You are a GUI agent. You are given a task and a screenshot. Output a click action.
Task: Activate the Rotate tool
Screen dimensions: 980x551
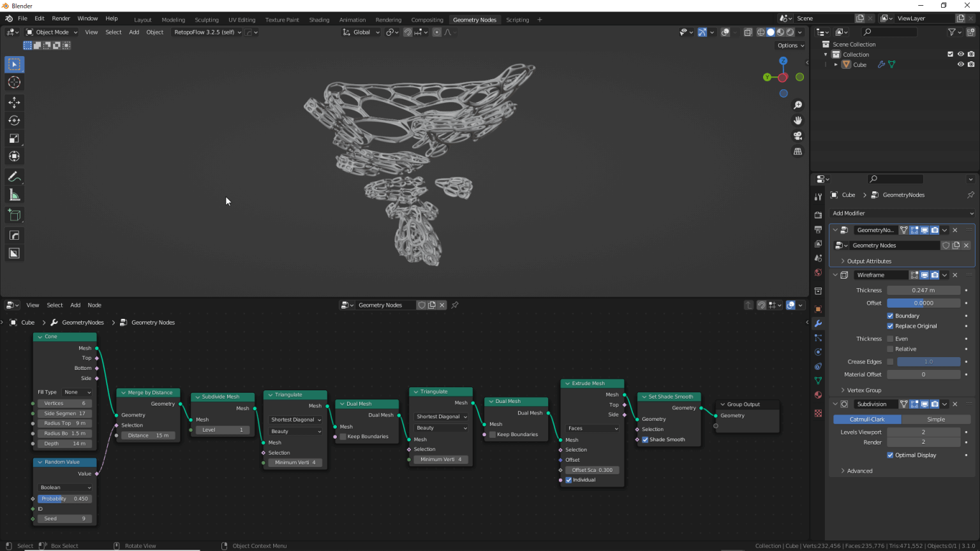point(14,120)
